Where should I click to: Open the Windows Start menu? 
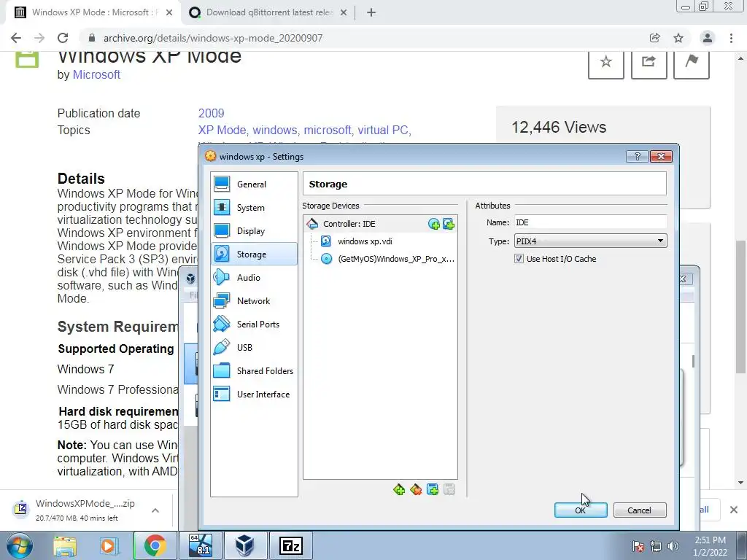pos(19,545)
